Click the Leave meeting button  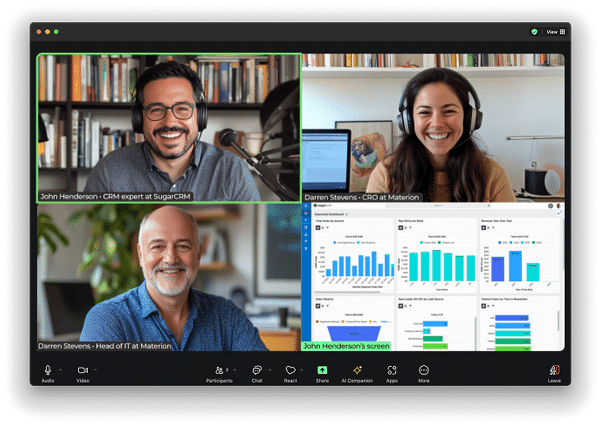pyautogui.click(x=554, y=371)
